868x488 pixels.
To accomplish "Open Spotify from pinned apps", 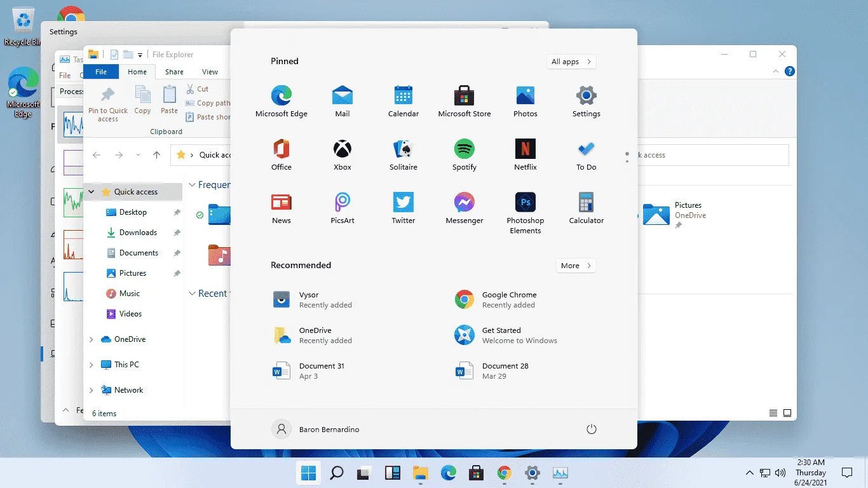I will point(465,155).
